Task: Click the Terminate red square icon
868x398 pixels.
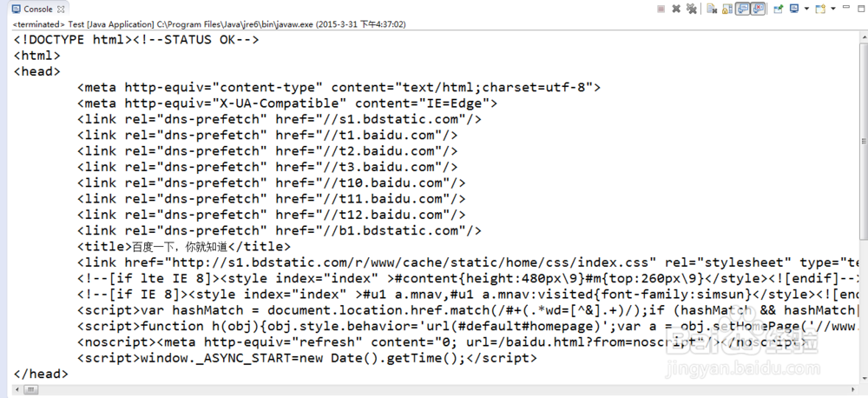Action: click(x=661, y=9)
